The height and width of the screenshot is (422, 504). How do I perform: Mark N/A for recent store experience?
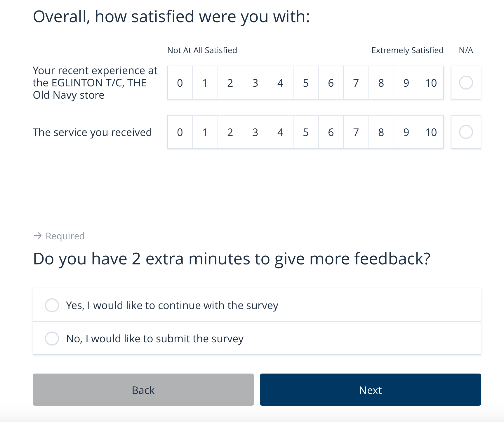coord(466,83)
